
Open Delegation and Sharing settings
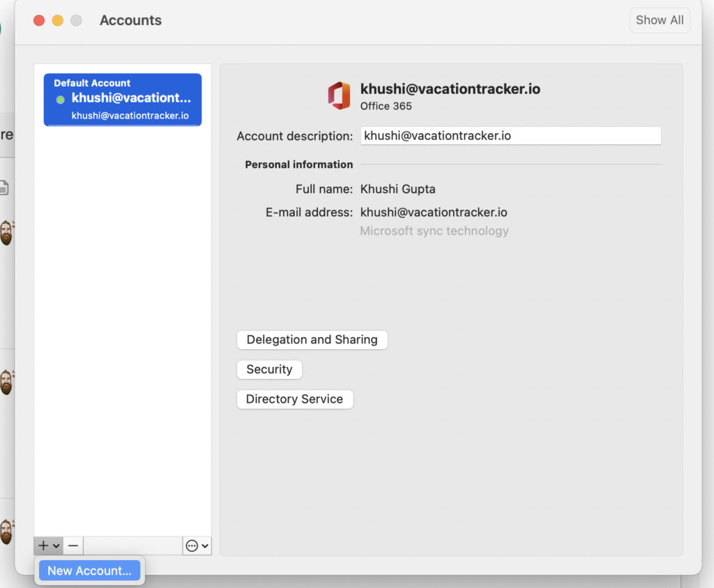(312, 340)
